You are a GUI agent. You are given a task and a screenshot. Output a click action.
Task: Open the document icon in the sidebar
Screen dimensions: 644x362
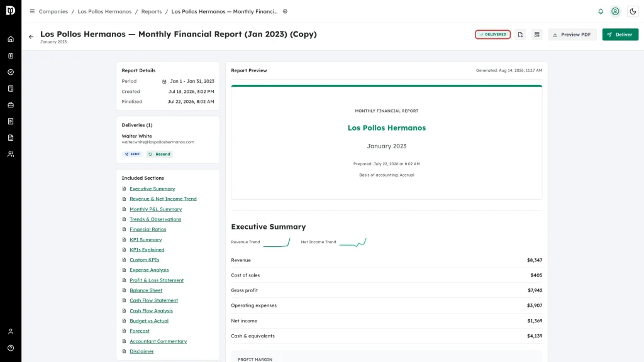tap(11, 138)
